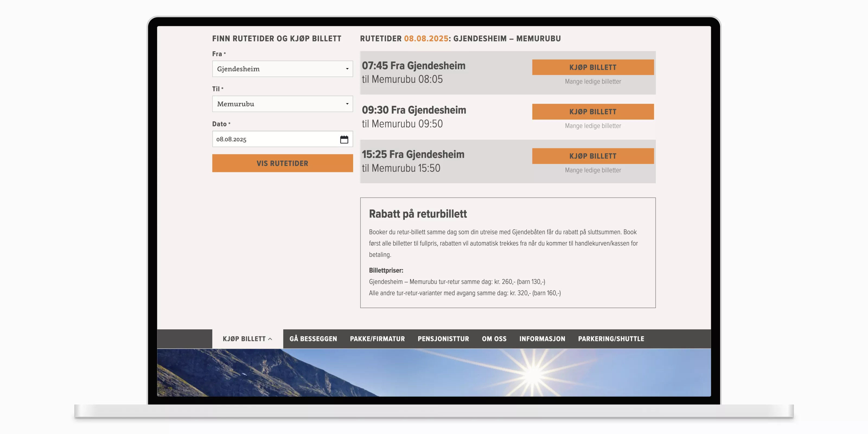The image size is (868, 434).
Task: Click the 15:25 Fra Gjendesheim departure text
Action: point(413,154)
